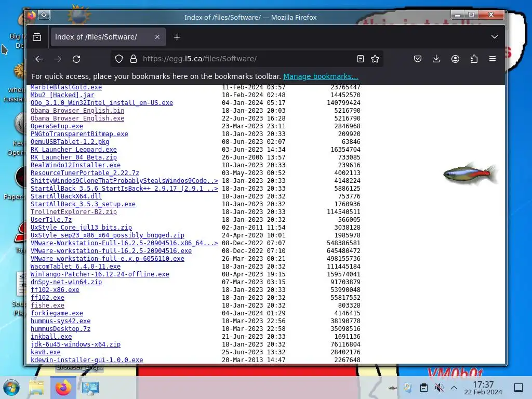Open hummus-sys42.exe link
Viewport: 532px width, 399px height.
(x=60, y=321)
